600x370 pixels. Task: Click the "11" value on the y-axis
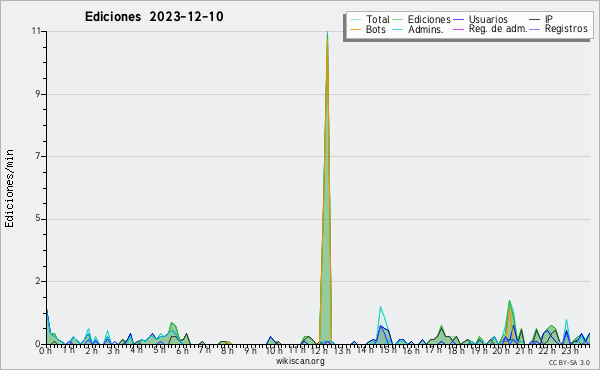(36, 31)
